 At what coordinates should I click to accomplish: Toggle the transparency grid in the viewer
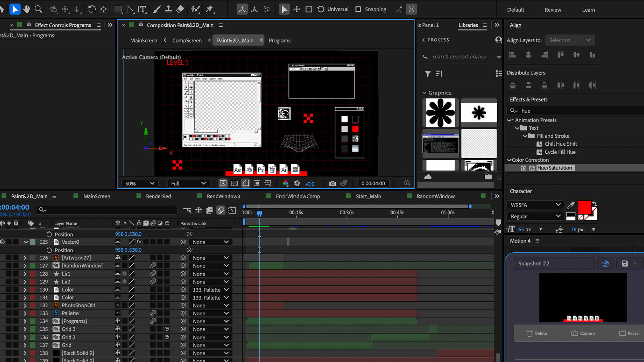pyautogui.click(x=234, y=183)
